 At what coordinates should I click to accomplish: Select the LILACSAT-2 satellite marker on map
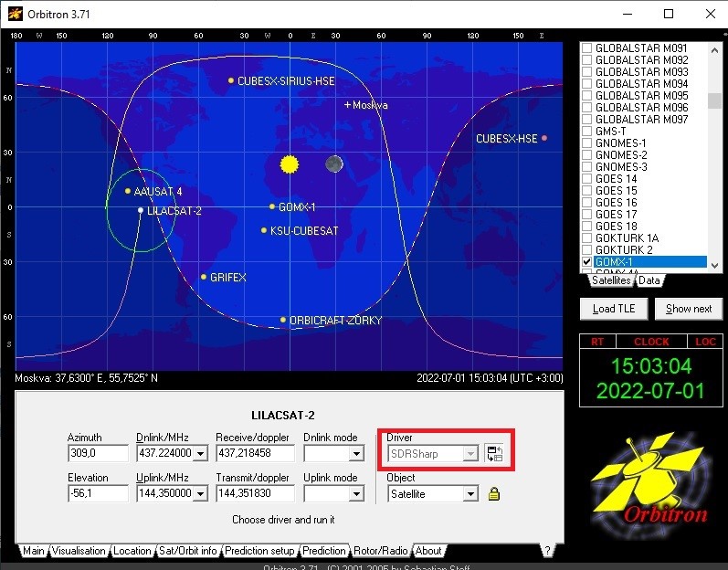(x=141, y=210)
